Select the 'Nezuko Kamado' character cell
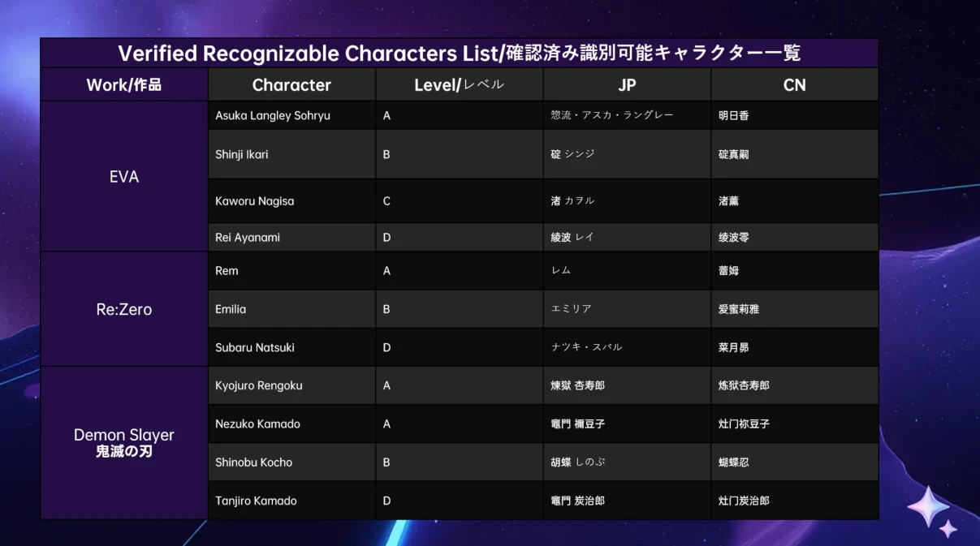Screen dimensions: 980x546 [257, 424]
